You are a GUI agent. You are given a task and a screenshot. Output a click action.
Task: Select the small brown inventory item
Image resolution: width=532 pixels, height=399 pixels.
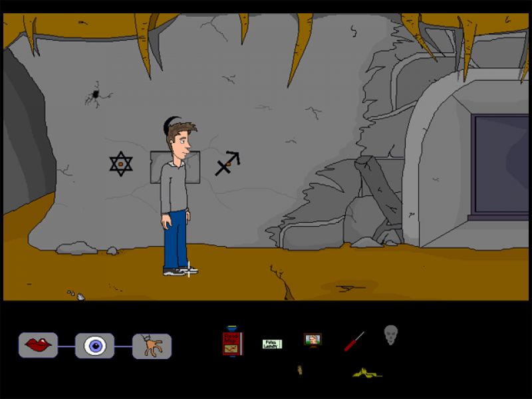[300, 370]
